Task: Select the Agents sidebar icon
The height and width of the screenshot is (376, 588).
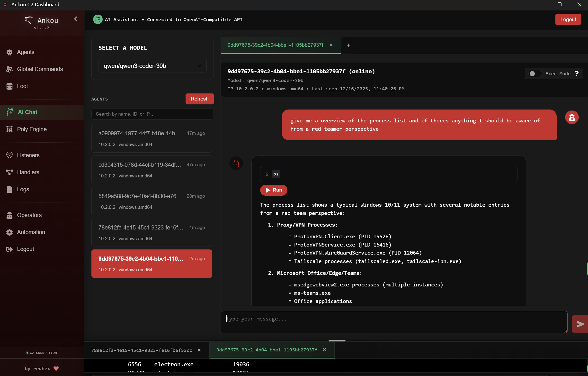Action: coord(9,52)
